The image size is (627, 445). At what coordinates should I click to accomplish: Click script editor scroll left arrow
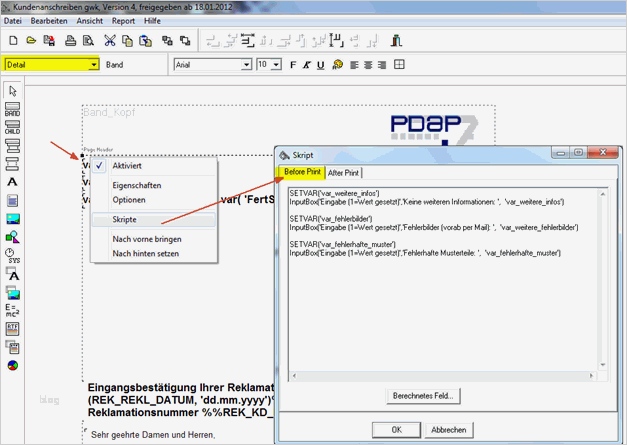coord(294,375)
